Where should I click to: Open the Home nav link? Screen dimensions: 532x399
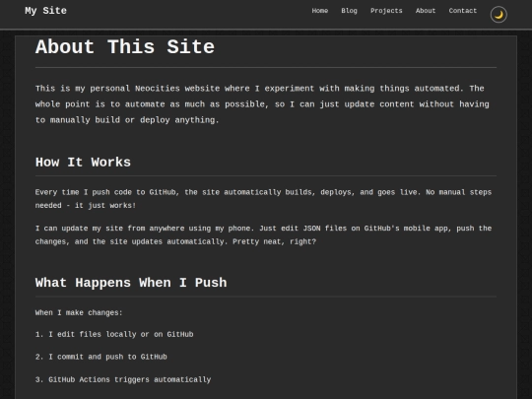pyautogui.click(x=320, y=11)
